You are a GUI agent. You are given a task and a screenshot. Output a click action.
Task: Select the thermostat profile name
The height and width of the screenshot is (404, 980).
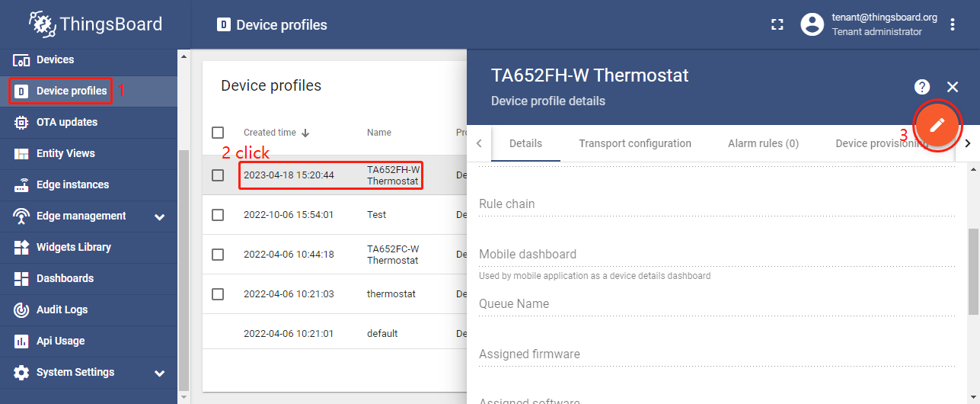pos(391,294)
